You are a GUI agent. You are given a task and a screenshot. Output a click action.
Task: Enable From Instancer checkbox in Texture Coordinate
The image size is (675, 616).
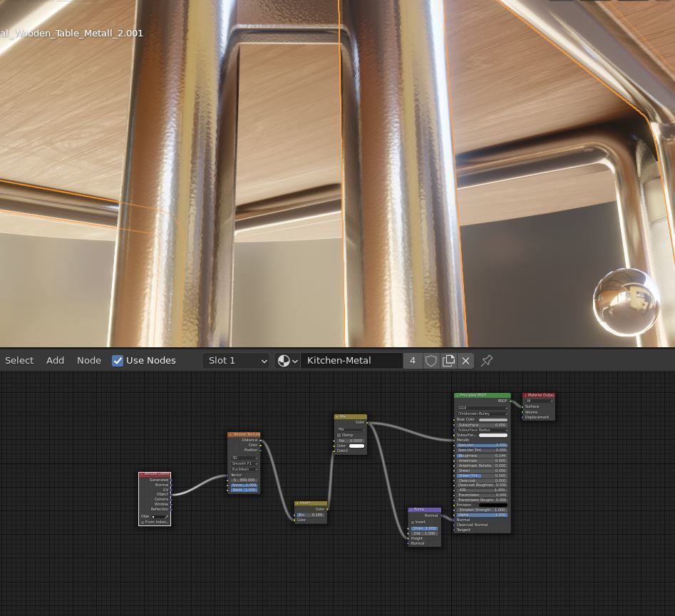point(143,522)
